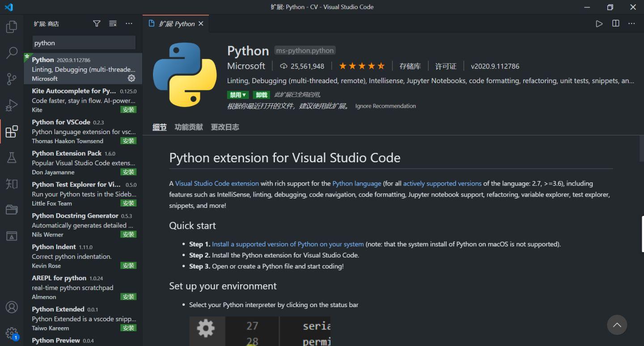This screenshot has width=644, height=346.
Task: Switch to the 更改日志 tab
Action: (225, 127)
